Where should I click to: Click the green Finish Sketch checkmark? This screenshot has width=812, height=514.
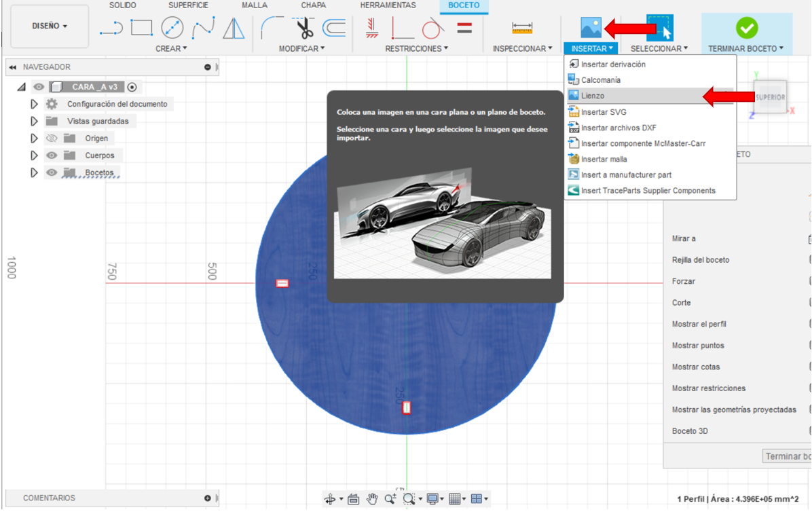747,28
